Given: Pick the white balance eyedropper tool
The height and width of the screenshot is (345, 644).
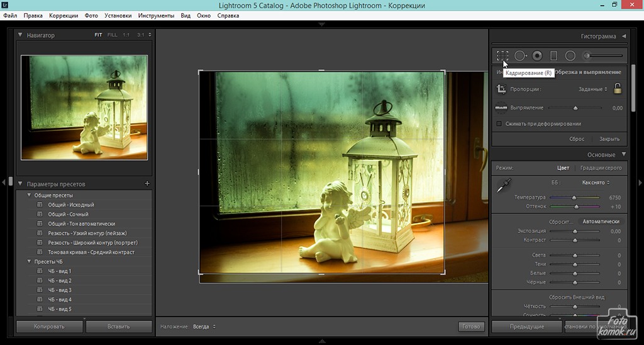Looking at the screenshot, I should click(504, 186).
